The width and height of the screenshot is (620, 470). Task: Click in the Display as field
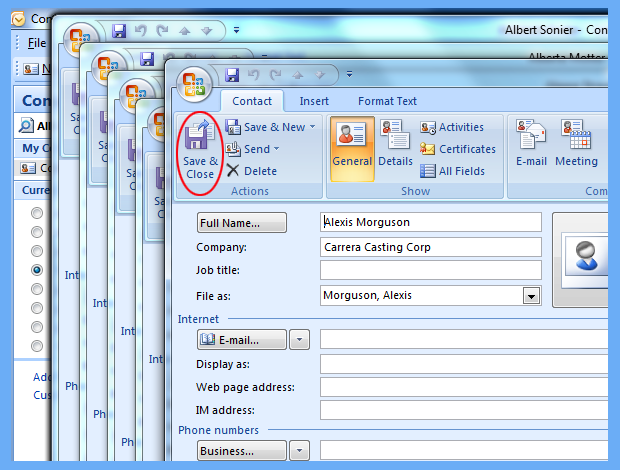click(464, 364)
